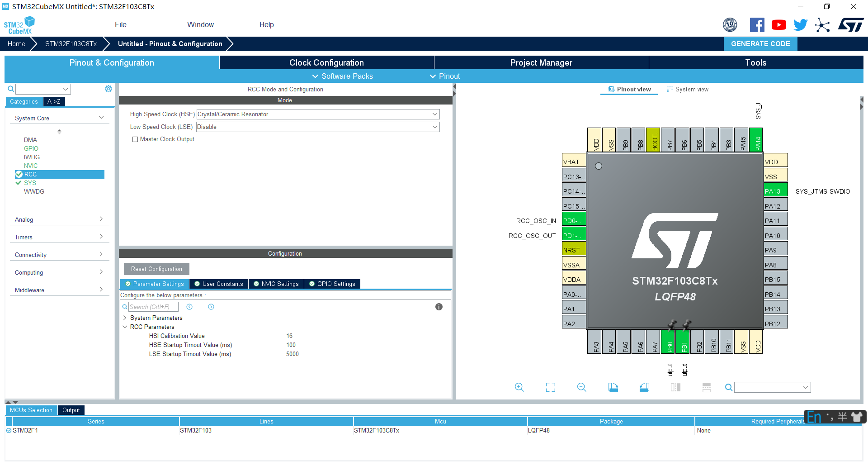This screenshot has width=868, height=466.
Task: Open the Pinout dropdown menu
Action: coord(444,76)
